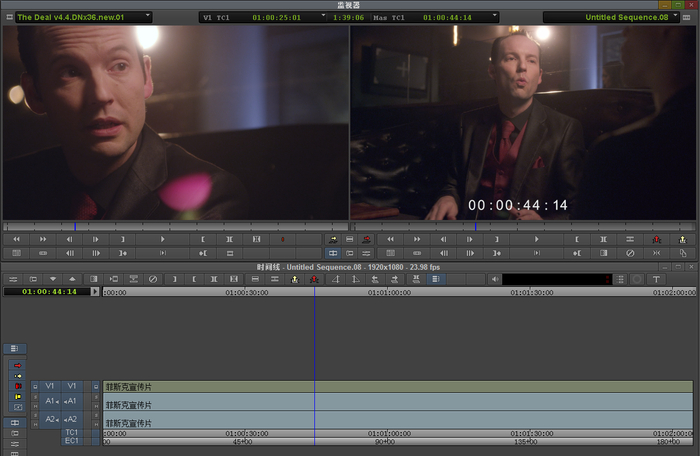Click the audio meter in timeline toolbar
This screenshot has width=700, height=456.
pos(557,279)
